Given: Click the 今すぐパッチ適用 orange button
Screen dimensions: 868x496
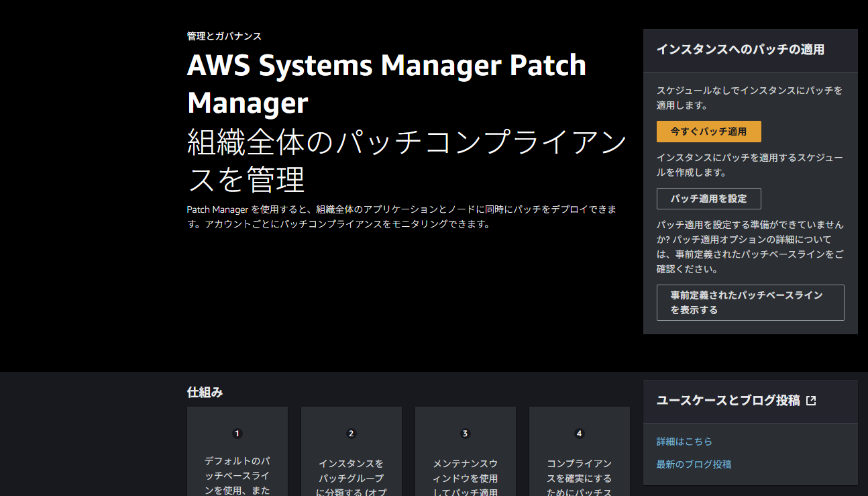Looking at the screenshot, I should click(708, 132).
